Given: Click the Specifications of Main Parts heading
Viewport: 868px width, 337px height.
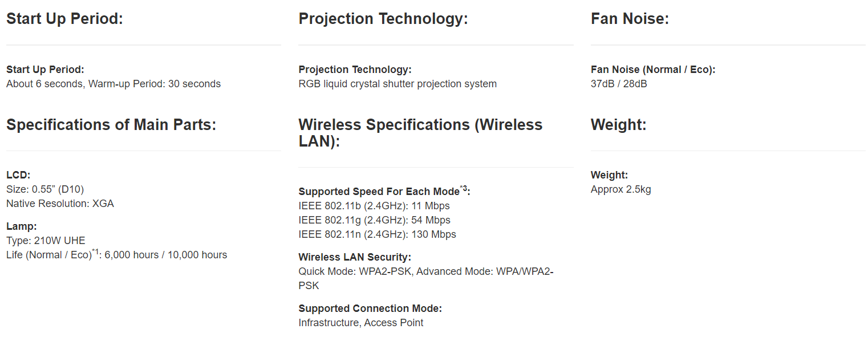Looking at the screenshot, I should 111,125.
